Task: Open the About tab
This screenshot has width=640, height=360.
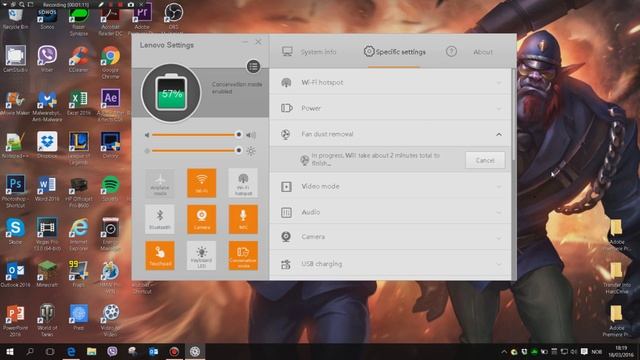Action: 483,52
